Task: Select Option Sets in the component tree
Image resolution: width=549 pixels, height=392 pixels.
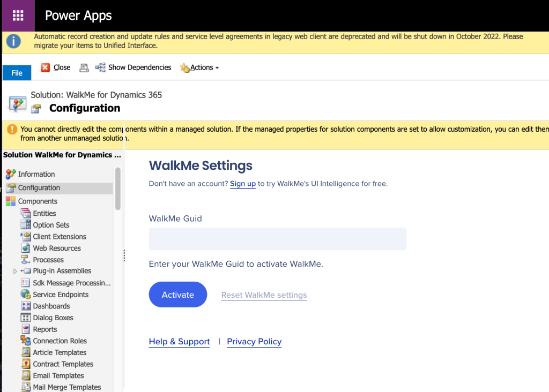Action: [51, 225]
